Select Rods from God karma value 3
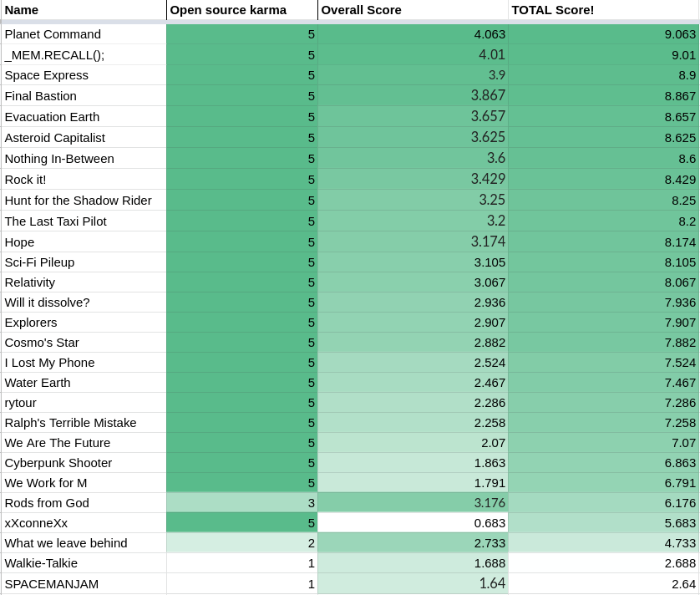Viewport: 700px width, 595px height. [242, 503]
